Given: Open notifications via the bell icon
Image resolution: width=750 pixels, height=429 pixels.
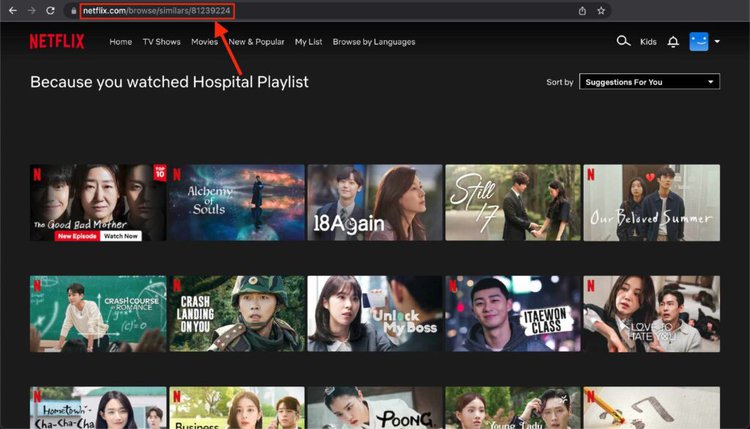Looking at the screenshot, I should tap(673, 42).
